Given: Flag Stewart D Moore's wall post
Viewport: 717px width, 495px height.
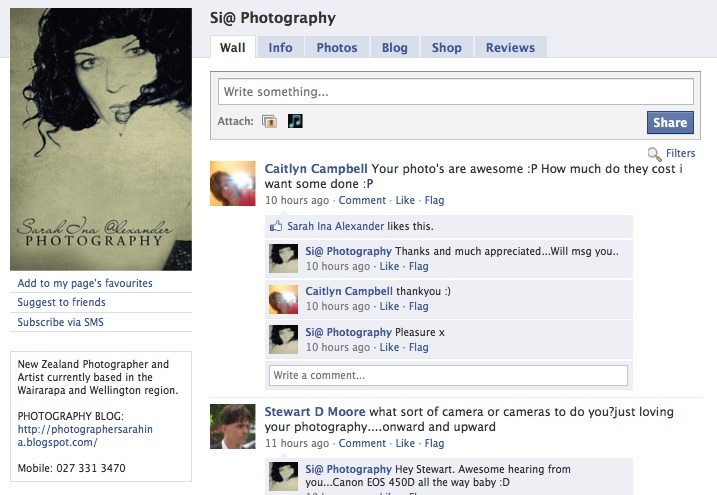Looking at the screenshot, I should pyautogui.click(x=434, y=443).
